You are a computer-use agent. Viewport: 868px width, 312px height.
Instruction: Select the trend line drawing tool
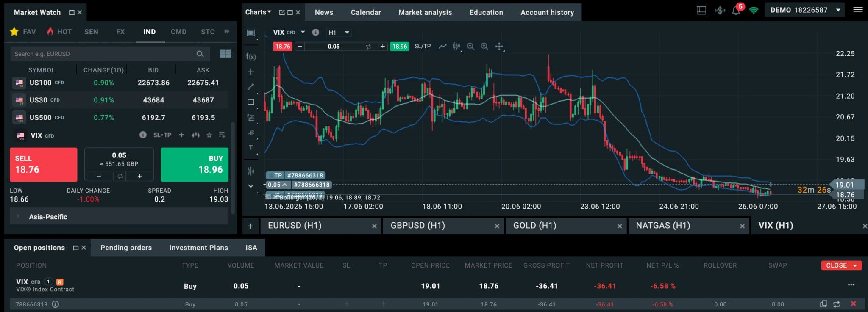[251, 87]
